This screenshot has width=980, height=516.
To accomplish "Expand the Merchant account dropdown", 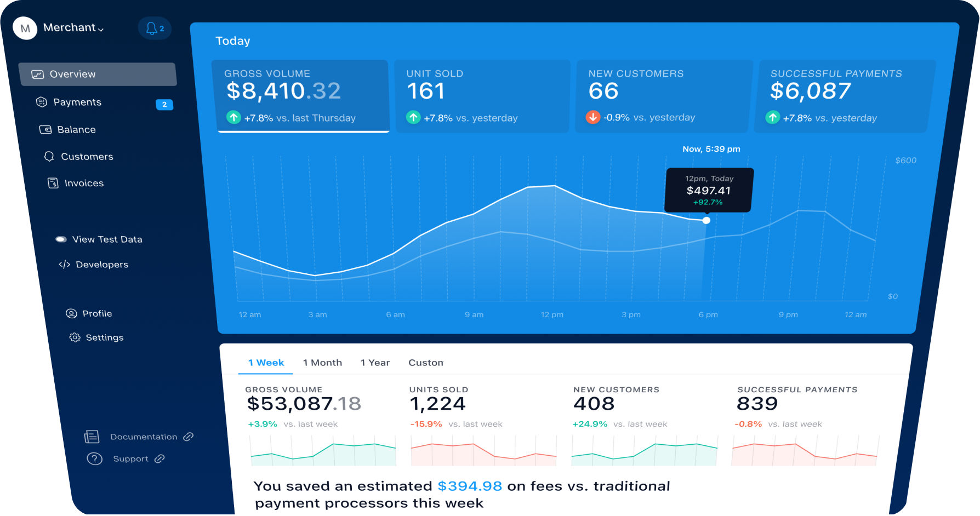I will tap(73, 28).
